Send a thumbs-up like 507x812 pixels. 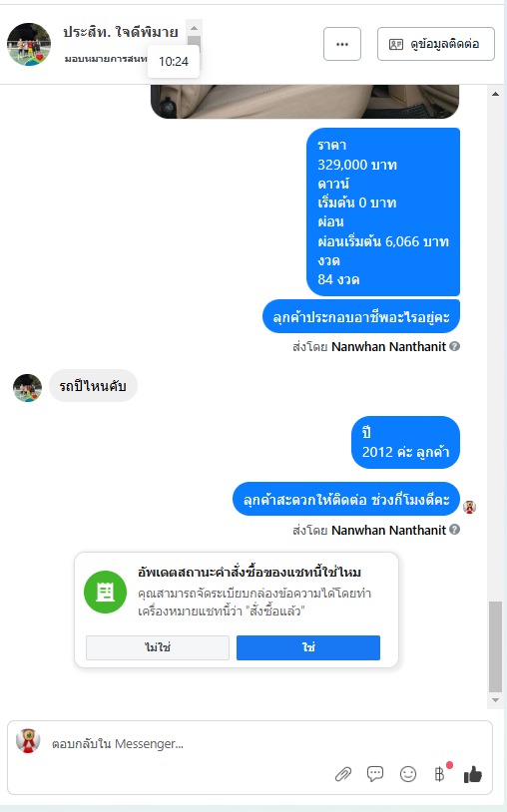472,774
